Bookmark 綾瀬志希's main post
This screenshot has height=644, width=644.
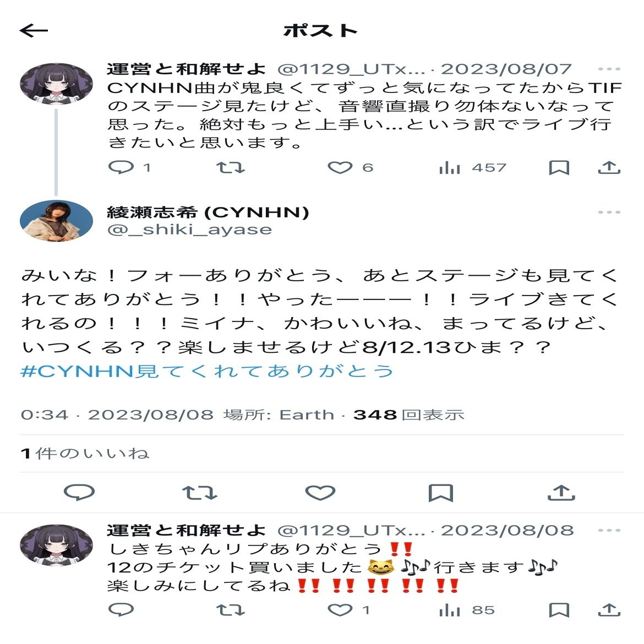pyautogui.click(x=441, y=493)
